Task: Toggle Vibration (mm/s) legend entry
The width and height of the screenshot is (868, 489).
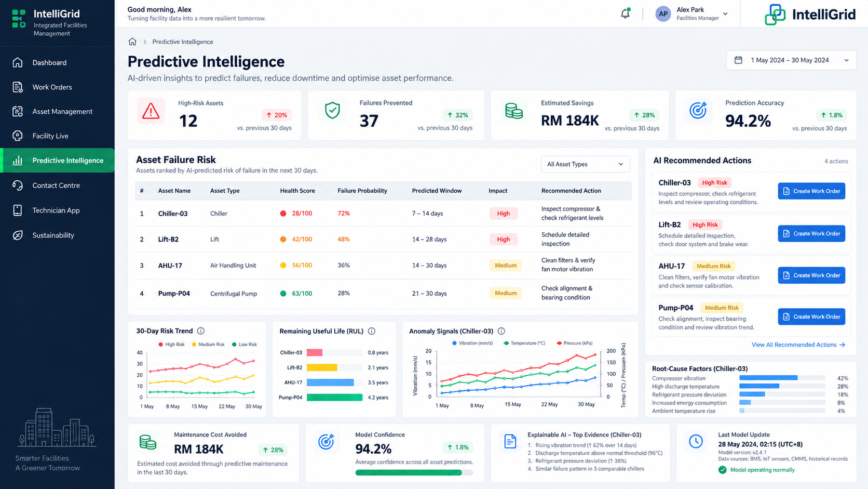Action: (x=472, y=343)
